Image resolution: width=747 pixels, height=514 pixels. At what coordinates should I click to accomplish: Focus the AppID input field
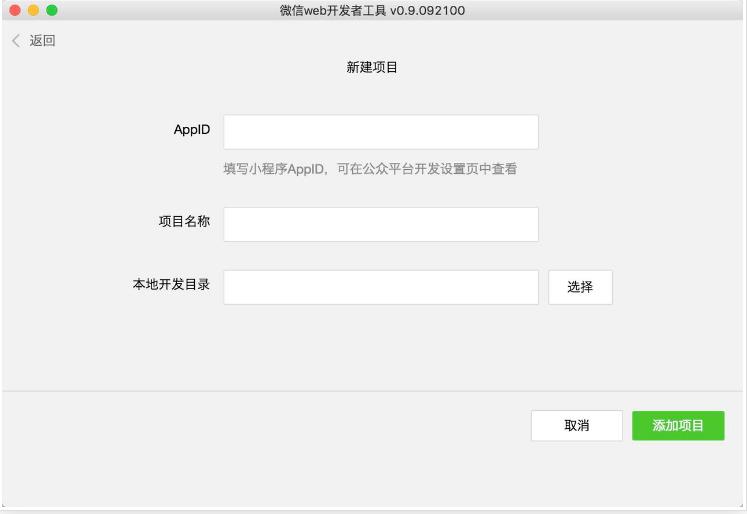point(381,132)
